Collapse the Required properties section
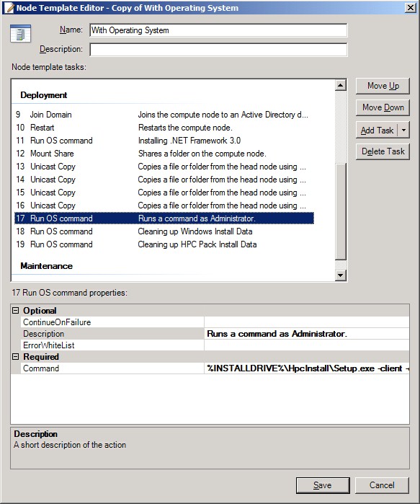Screen dimensions: 420x504 tap(15, 356)
